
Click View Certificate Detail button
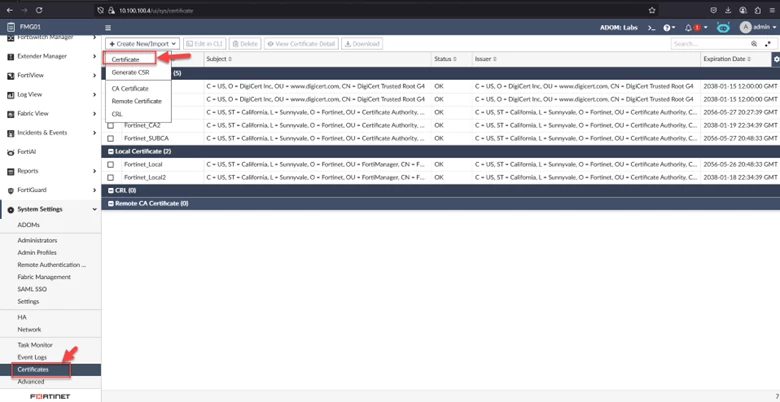coord(301,44)
